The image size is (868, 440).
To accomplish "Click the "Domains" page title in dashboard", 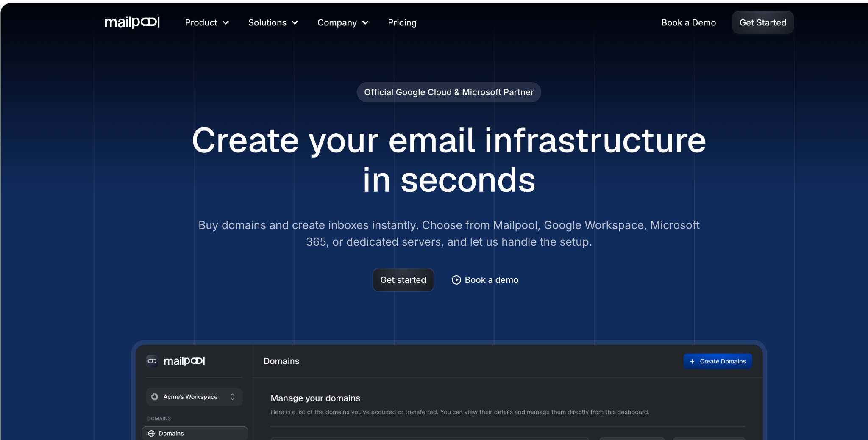I will [281, 361].
